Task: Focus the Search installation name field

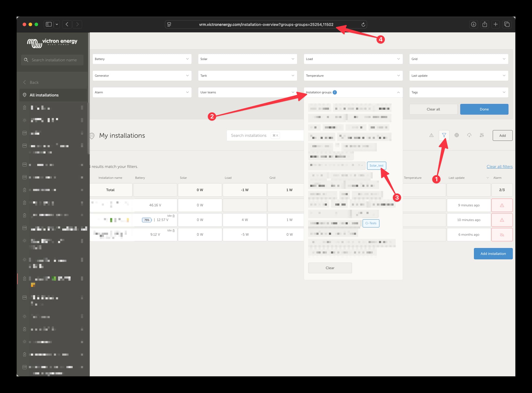Action: click(54, 60)
